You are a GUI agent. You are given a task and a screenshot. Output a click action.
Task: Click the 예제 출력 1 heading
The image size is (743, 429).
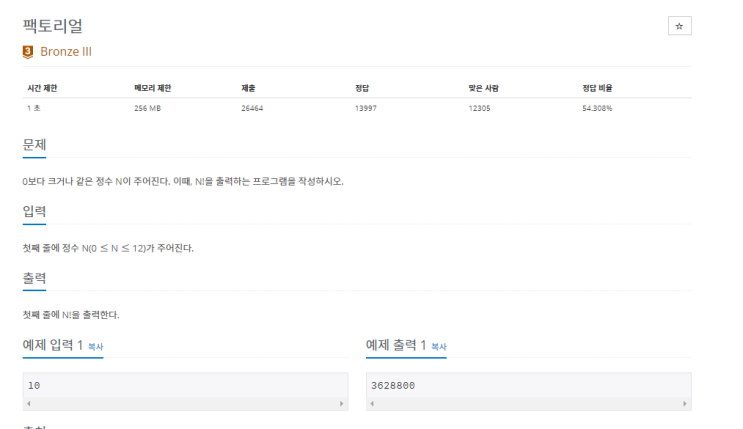396,345
